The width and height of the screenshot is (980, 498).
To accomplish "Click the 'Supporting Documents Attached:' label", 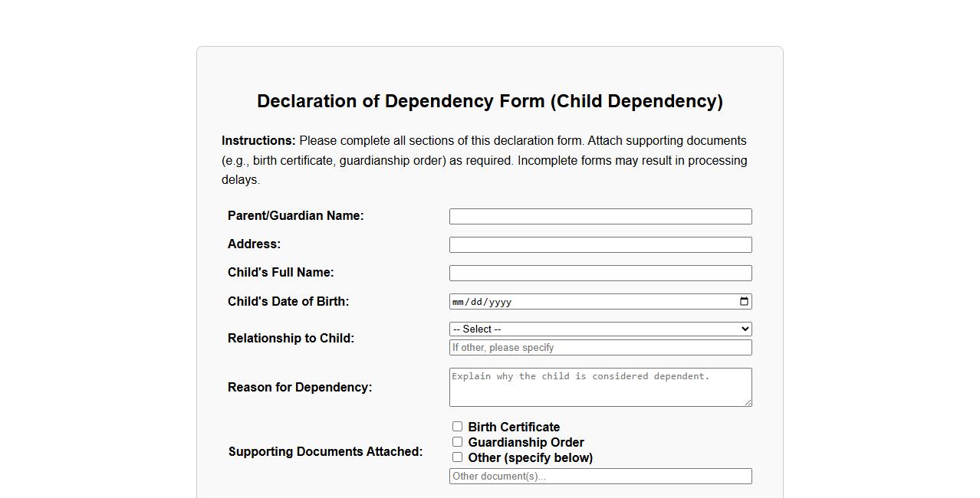I will click(x=325, y=451).
